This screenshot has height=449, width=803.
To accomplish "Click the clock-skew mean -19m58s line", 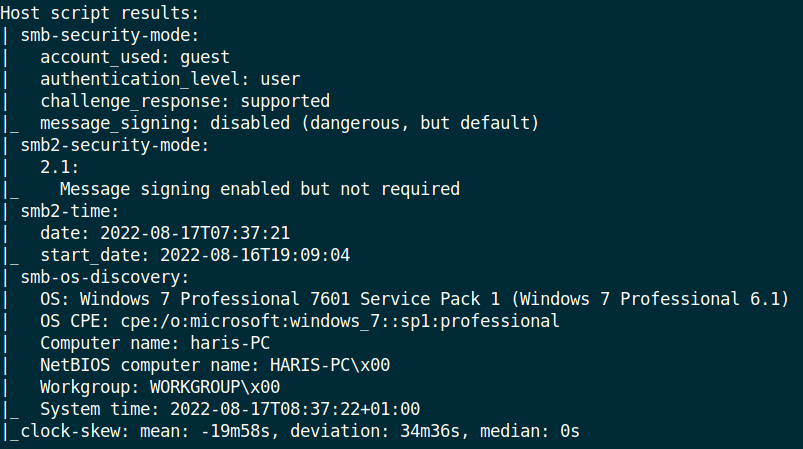I will (x=300, y=431).
